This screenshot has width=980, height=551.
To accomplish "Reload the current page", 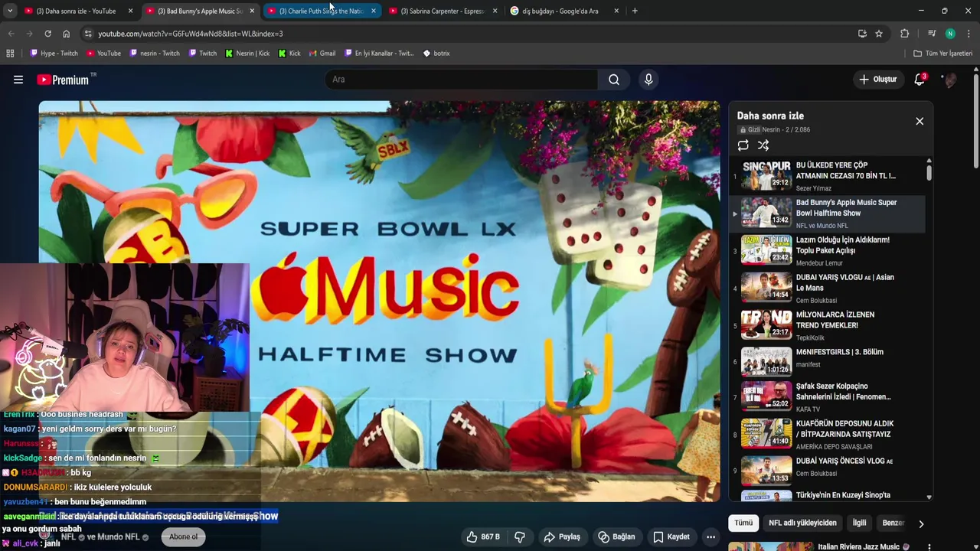I will tap(47, 34).
